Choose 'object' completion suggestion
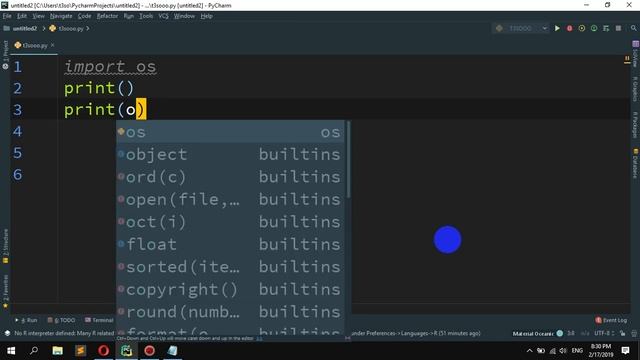The height and width of the screenshot is (360, 640). 230,154
